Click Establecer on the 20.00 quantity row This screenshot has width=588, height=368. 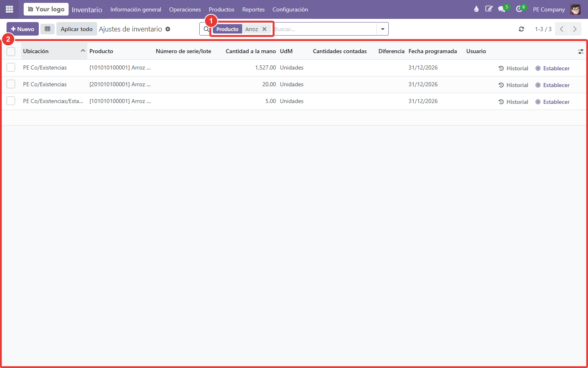click(x=552, y=85)
